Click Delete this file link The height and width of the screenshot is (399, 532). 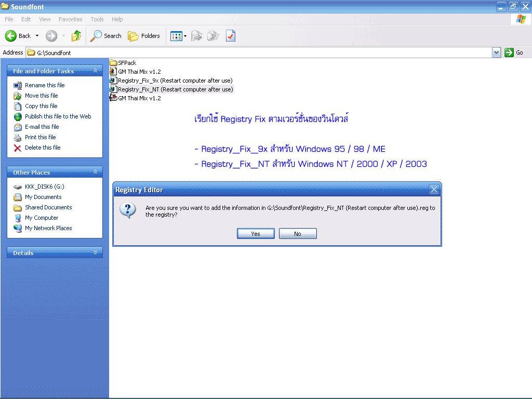tap(43, 148)
